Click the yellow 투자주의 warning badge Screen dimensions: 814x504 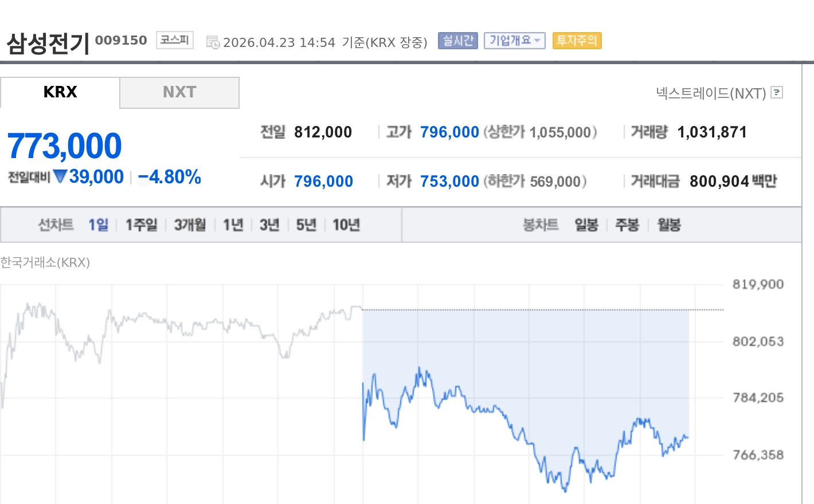577,40
